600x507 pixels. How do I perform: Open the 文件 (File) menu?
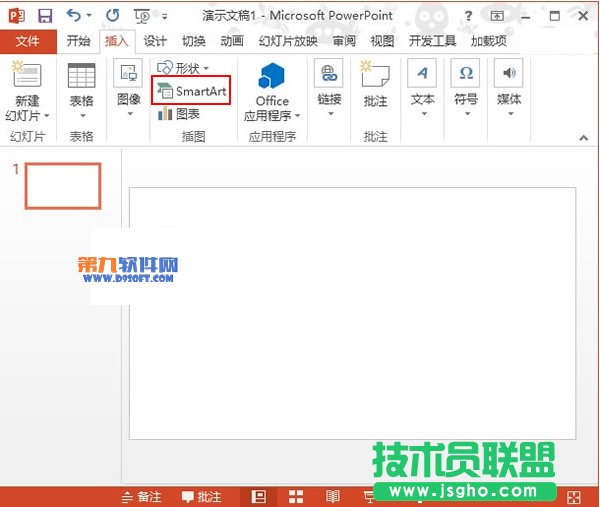coord(28,41)
